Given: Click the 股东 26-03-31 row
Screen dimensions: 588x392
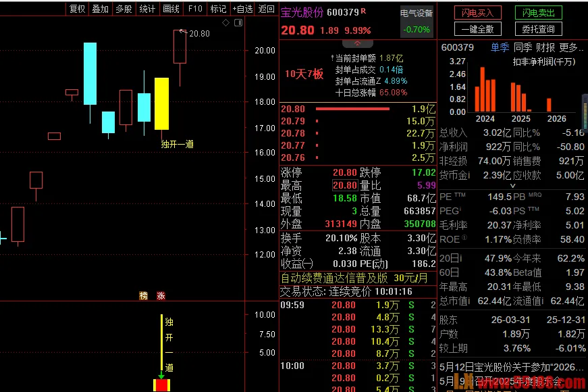Looking at the screenshot, I should pos(512,320).
